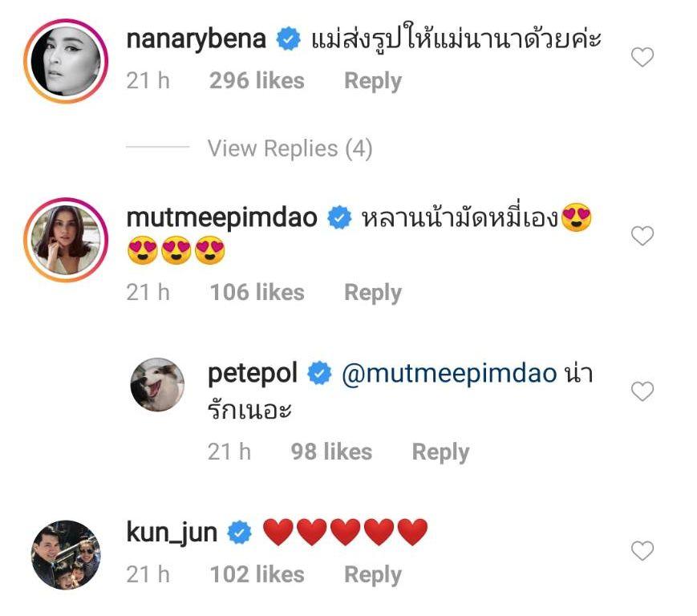Reply to kun_jun's comment

372,575
